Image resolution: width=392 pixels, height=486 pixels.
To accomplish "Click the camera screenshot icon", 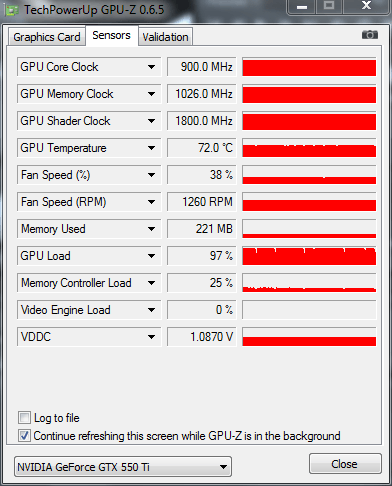I will pos(370,35).
